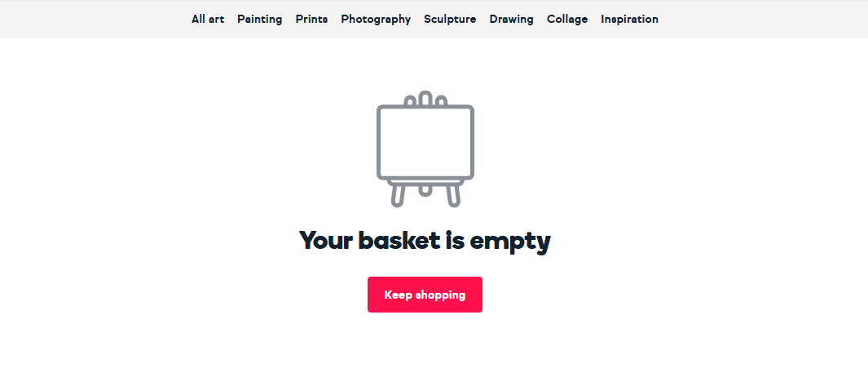Click the center bottom peg of the easel
The image size is (868, 377).
pyautogui.click(x=425, y=188)
